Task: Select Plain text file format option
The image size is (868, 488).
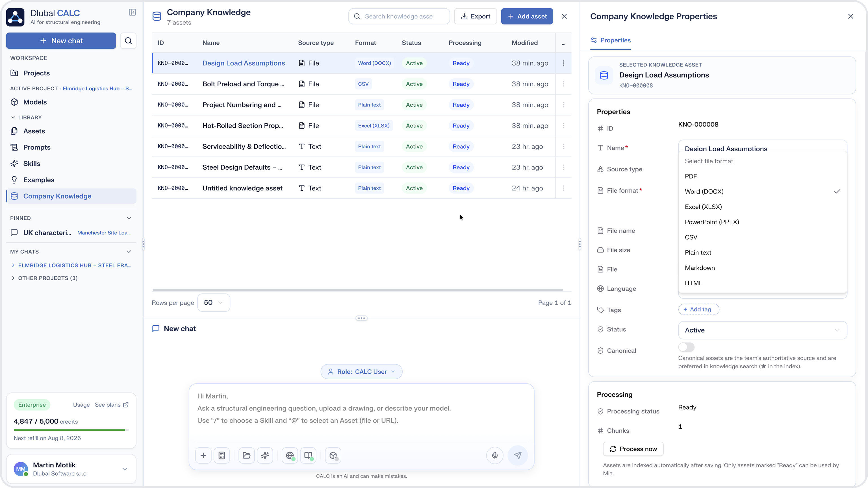Action: tap(763, 252)
